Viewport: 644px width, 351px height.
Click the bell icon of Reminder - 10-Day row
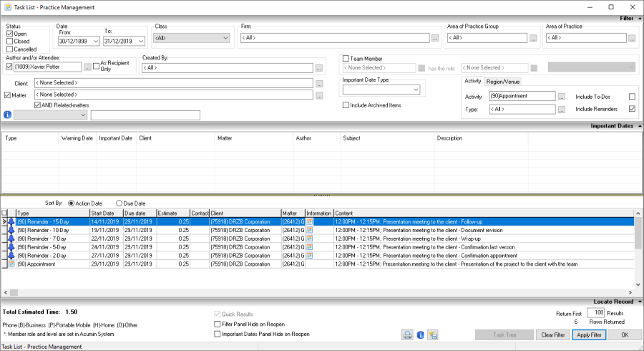(x=11, y=230)
